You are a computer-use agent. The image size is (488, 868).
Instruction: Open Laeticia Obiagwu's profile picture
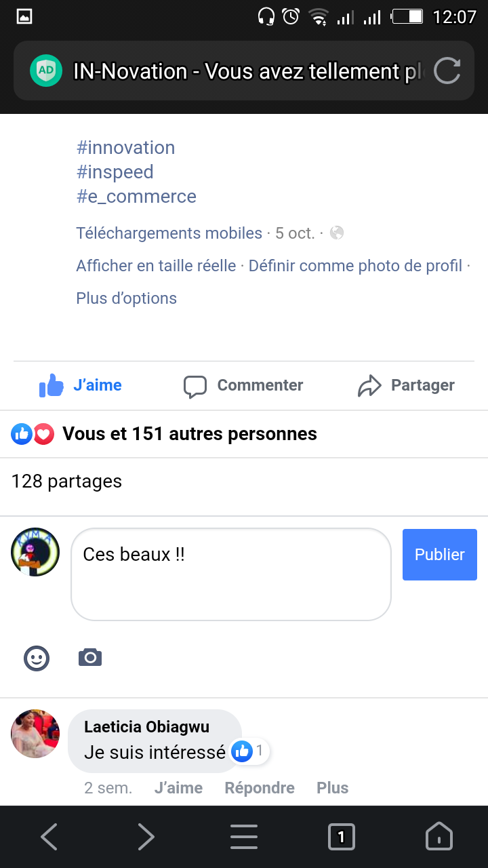click(x=35, y=734)
